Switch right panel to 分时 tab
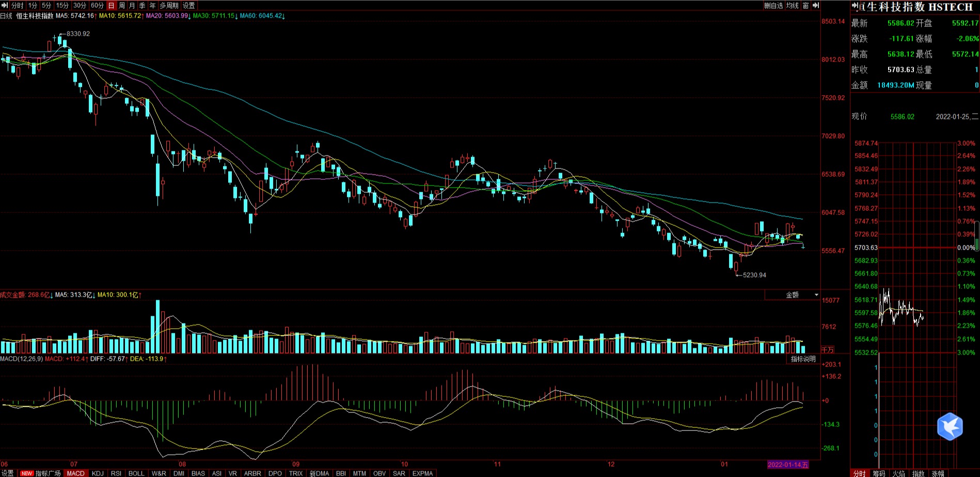This screenshot has height=477, width=980. (860, 473)
